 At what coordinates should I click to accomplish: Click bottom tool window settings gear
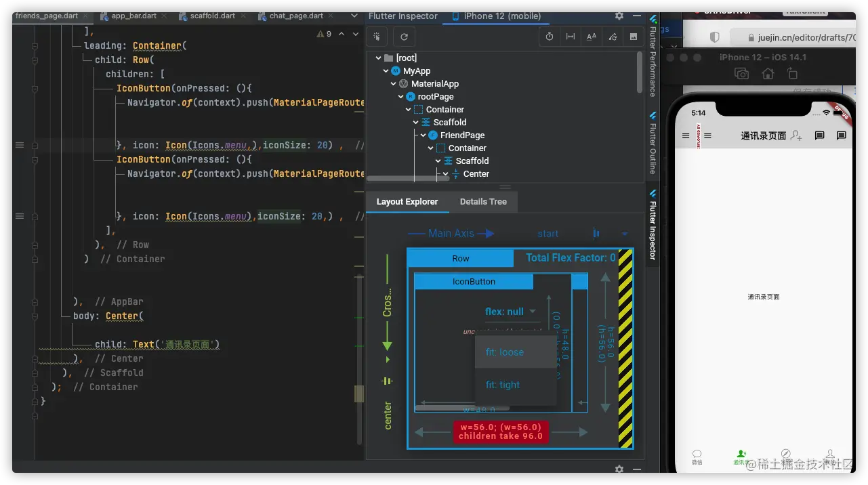tap(619, 469)
